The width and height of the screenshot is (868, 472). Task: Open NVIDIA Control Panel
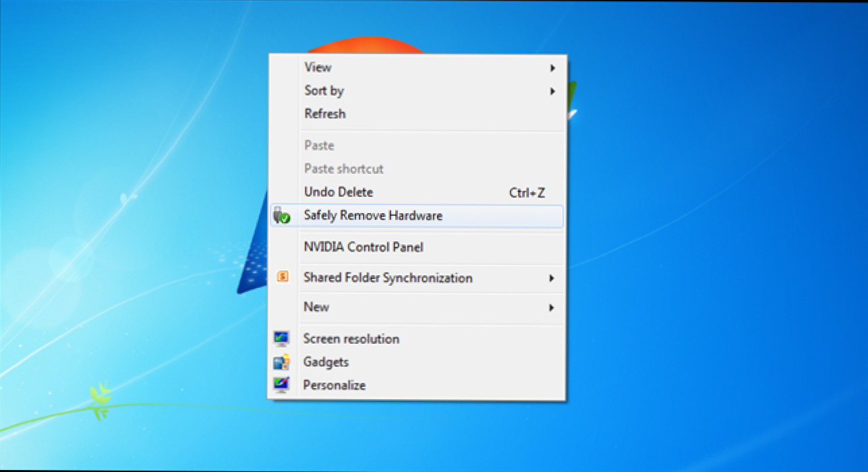416,247
